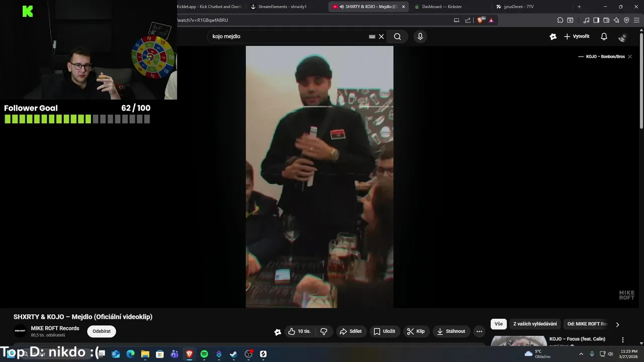
Task: Open the volume speaker tray icon
Action: pyautogui.click(x=610, y=354)
